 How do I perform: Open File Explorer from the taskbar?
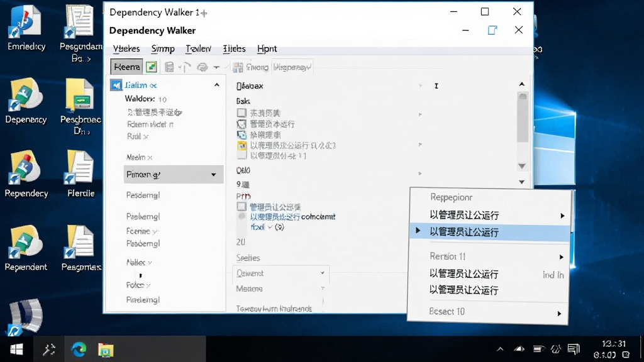106,349
